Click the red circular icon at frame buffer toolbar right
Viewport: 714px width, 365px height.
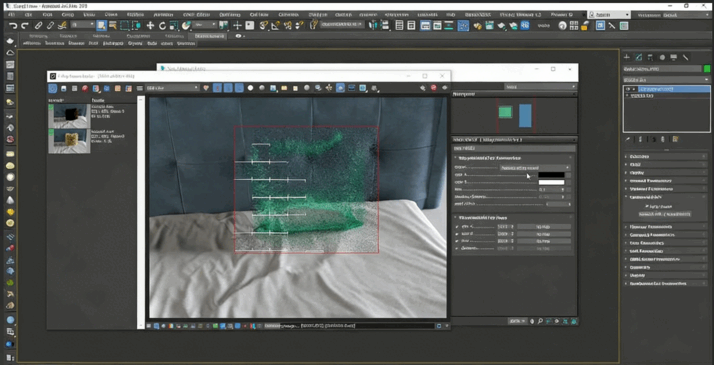click(x=434, y=88)
